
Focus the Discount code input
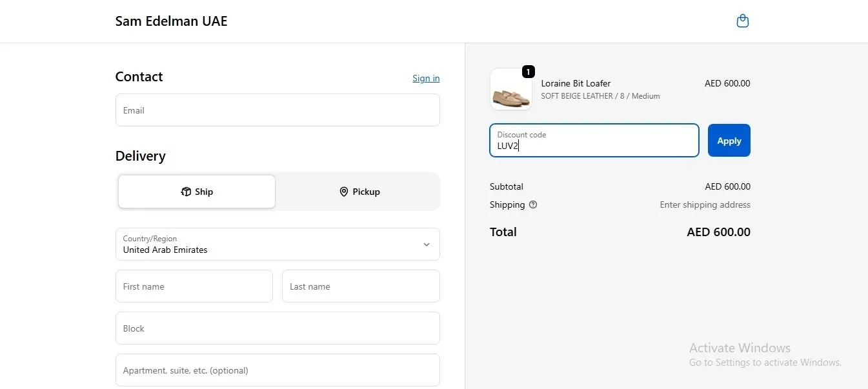pos(594,141)
